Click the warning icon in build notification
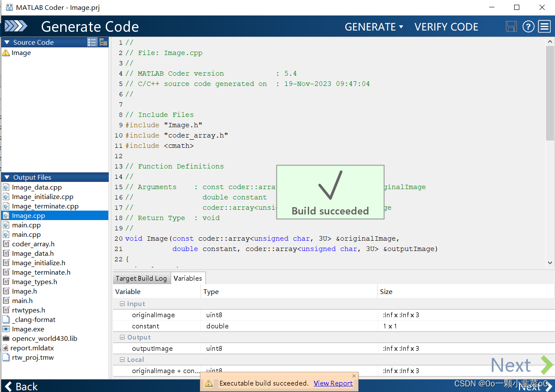The height and width of the screenshot is (392, 555). click(x=209, y=383)
